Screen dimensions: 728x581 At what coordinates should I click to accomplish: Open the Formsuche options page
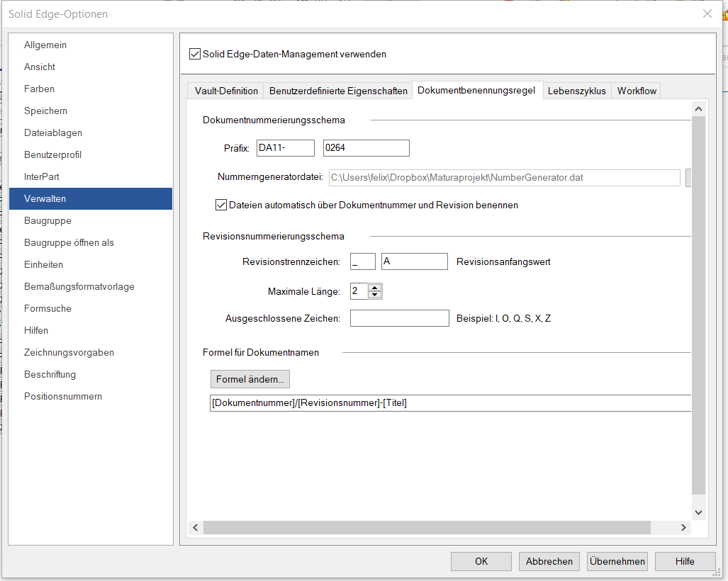(91, 309)
